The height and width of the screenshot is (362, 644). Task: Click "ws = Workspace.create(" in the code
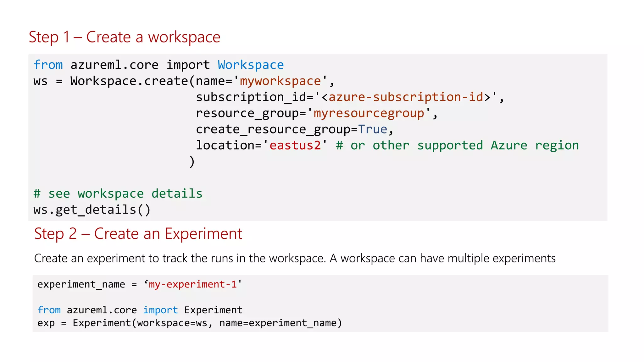(114, 81)
